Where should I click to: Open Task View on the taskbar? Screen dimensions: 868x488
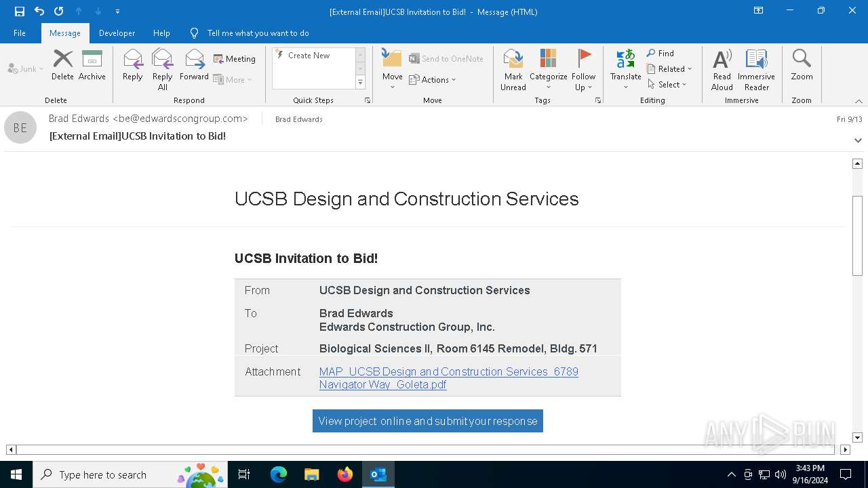[244, 474]
